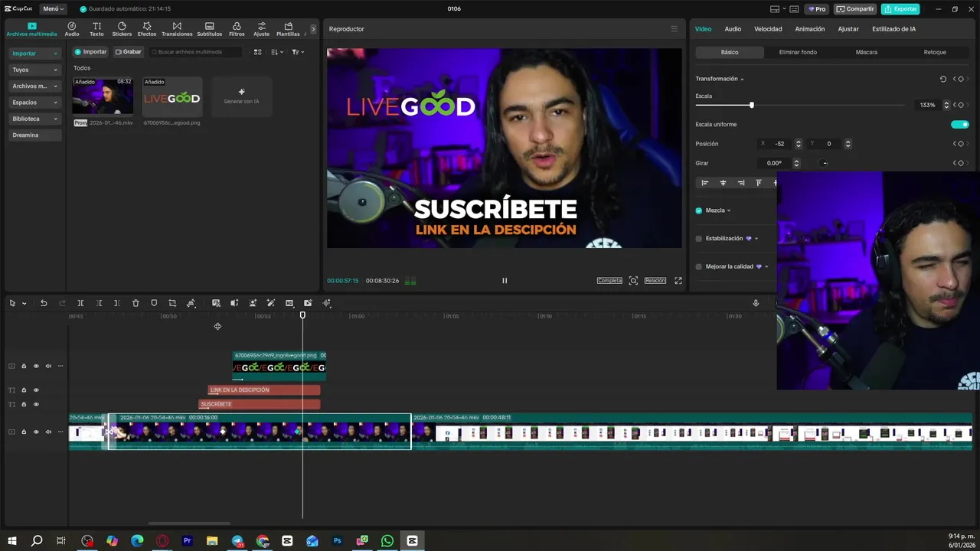This screenshot has height=551, width=980.
Task: Open the Ajuste tab in the top toolbar
Action: (x=262, y=29)
